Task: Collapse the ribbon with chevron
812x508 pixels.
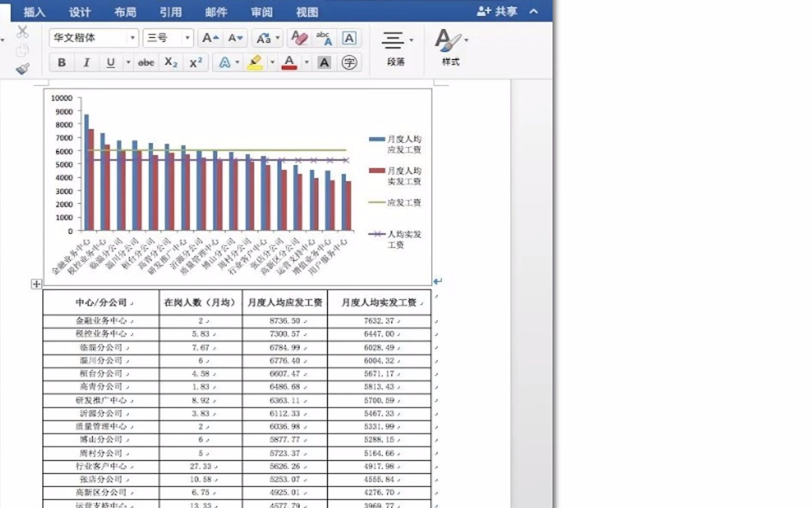Action: pyautogui.click(x=534, y=11)
